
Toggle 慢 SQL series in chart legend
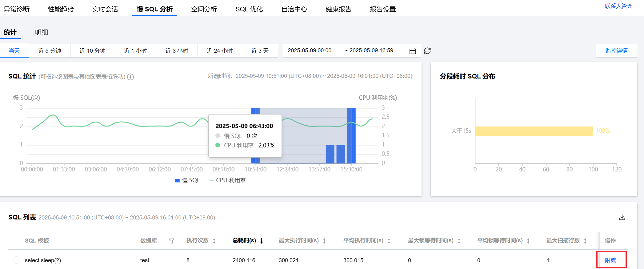[x=187, y=180]
